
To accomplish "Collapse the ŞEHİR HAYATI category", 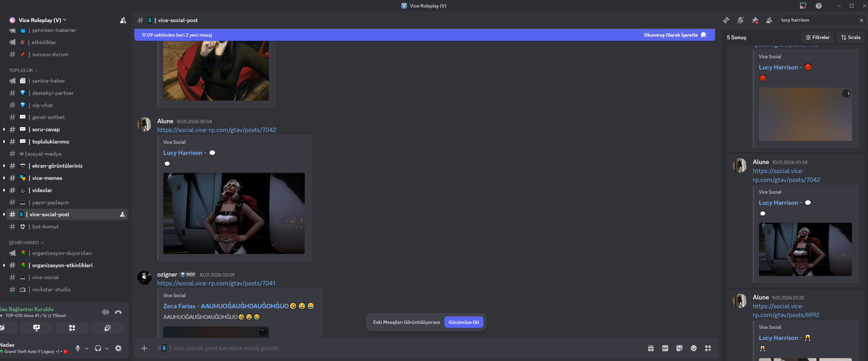I will [26, 242].
